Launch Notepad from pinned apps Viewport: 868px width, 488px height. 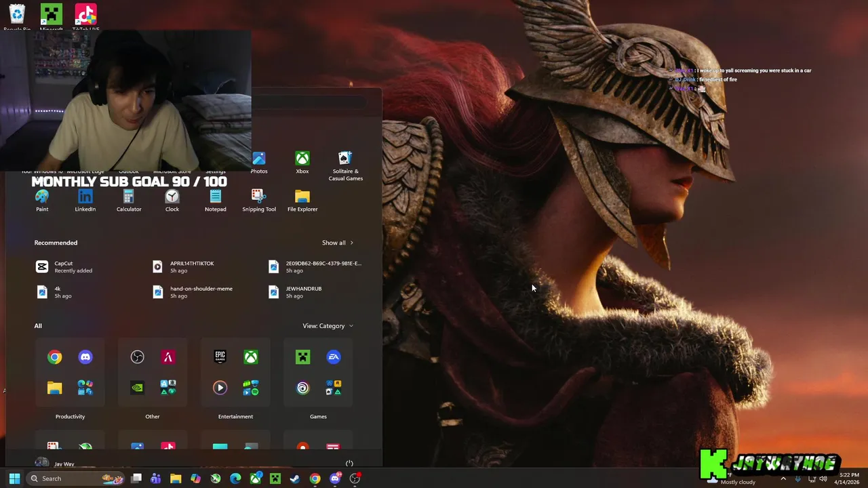(216, 201)
